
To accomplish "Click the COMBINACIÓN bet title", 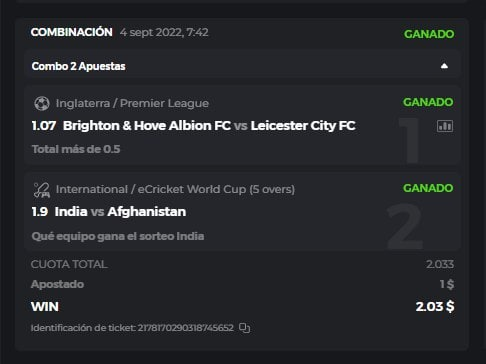I will coord(72,32).
